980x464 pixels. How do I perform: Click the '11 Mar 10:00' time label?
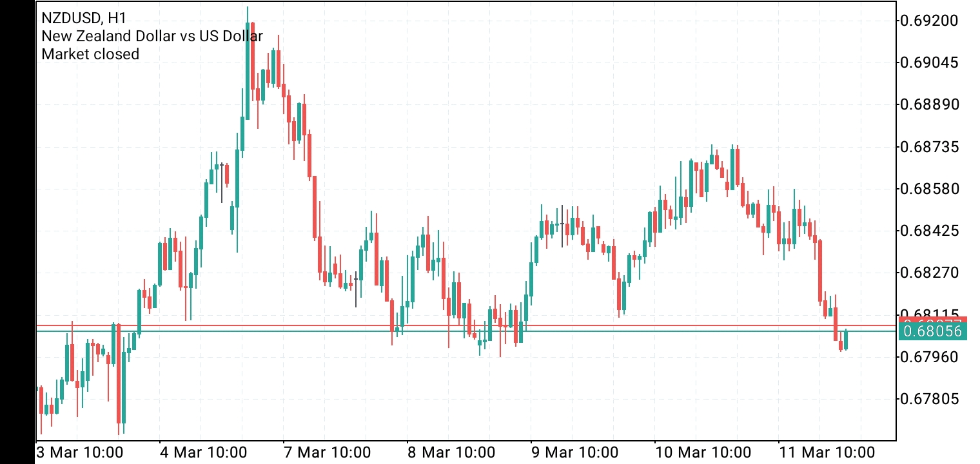pos(827,452)
